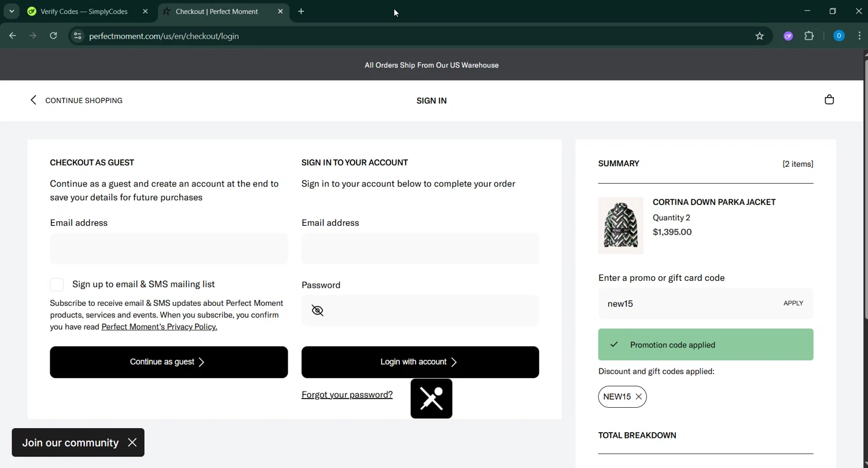
Task: Click the account sign-in Email address field
Action: pyautogui.click(x=420, y=248)
